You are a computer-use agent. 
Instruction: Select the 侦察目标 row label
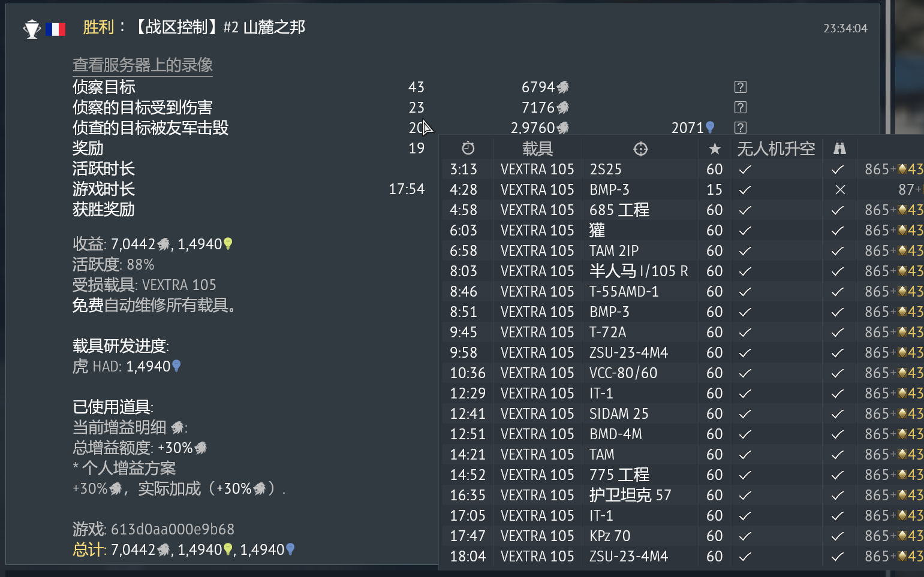coord(104,87)
